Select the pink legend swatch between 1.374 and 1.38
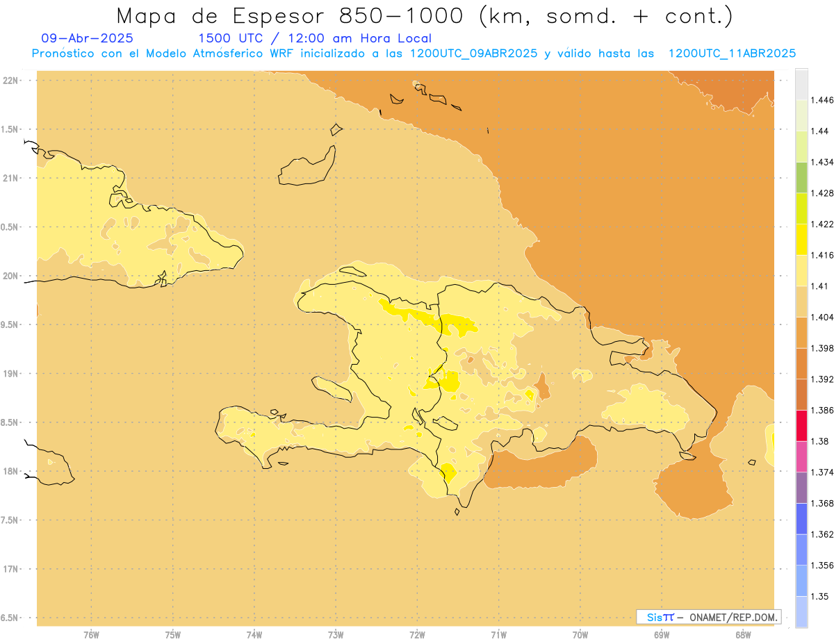The image size is (834, 644). 801,456
